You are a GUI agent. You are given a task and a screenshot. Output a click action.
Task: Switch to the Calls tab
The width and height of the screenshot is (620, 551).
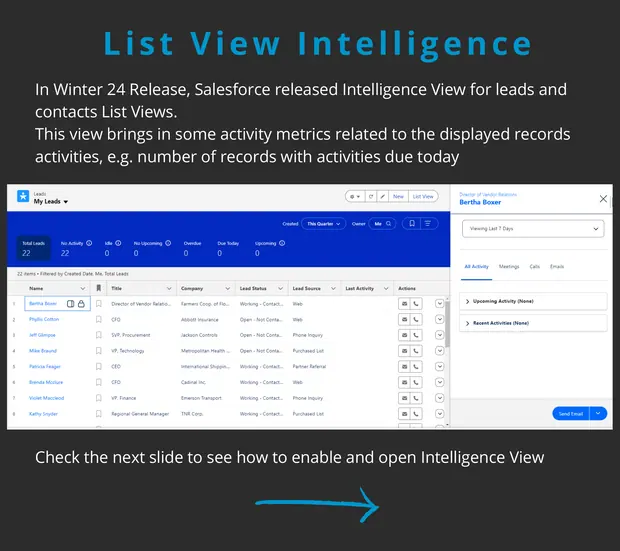535,267
